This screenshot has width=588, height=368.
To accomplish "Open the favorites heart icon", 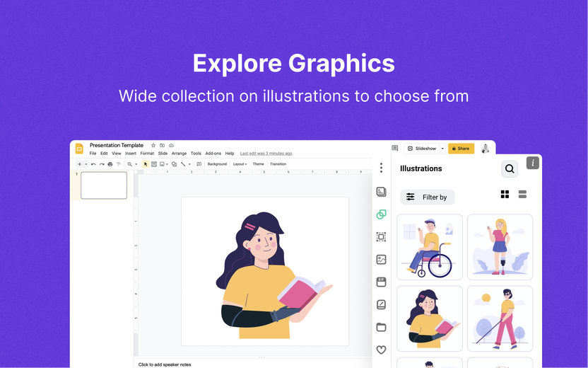I will pos(381,350).
